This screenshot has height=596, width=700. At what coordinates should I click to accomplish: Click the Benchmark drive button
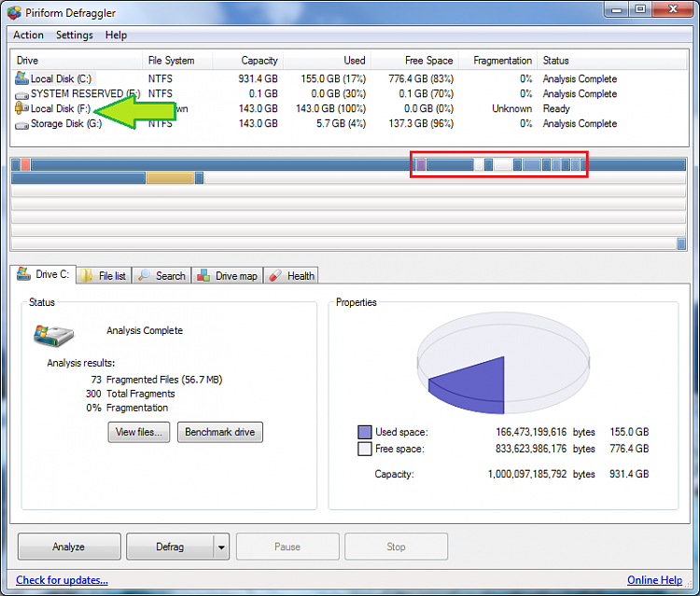220,432
